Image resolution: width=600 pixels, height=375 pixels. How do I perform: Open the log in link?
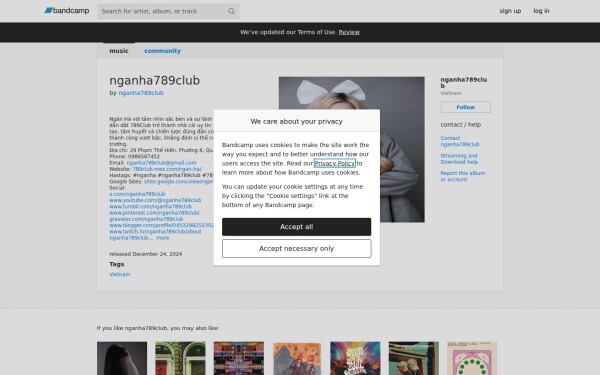pyautogui.click(x=541, y=11)
